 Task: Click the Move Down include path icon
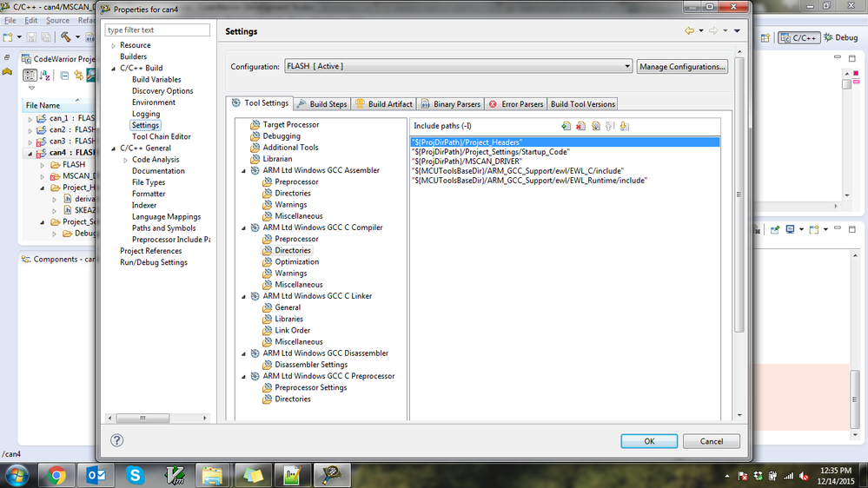(x=625, y=126)
